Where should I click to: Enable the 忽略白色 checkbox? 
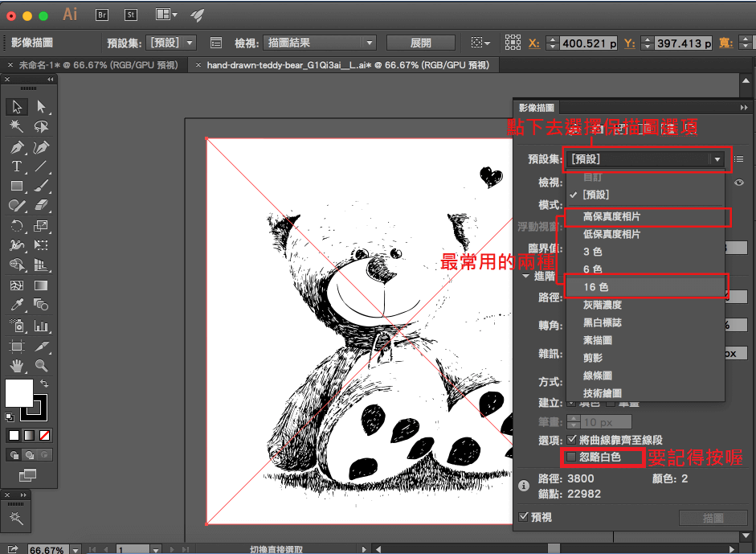pyautogui.click(x=571, y=458)
